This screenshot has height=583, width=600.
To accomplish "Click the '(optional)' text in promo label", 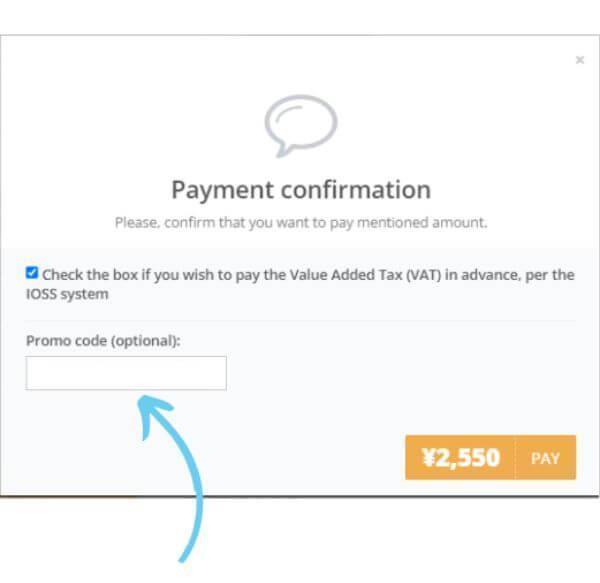I will (146, 341).
